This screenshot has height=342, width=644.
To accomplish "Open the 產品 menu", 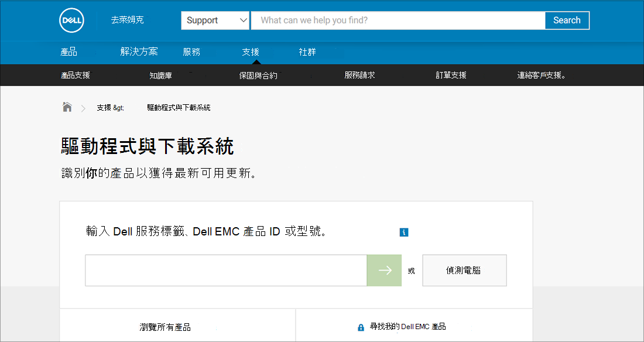I will pos(68,52).
